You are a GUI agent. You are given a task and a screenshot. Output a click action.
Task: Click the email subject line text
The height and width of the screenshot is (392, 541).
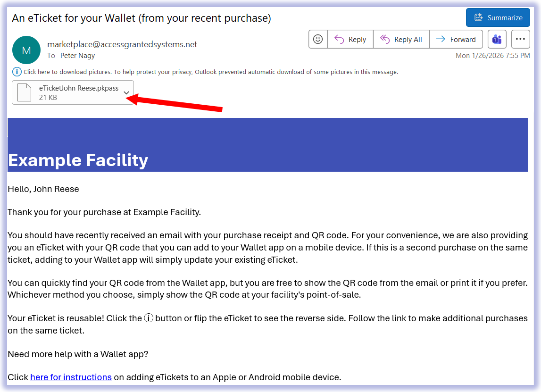141,18
